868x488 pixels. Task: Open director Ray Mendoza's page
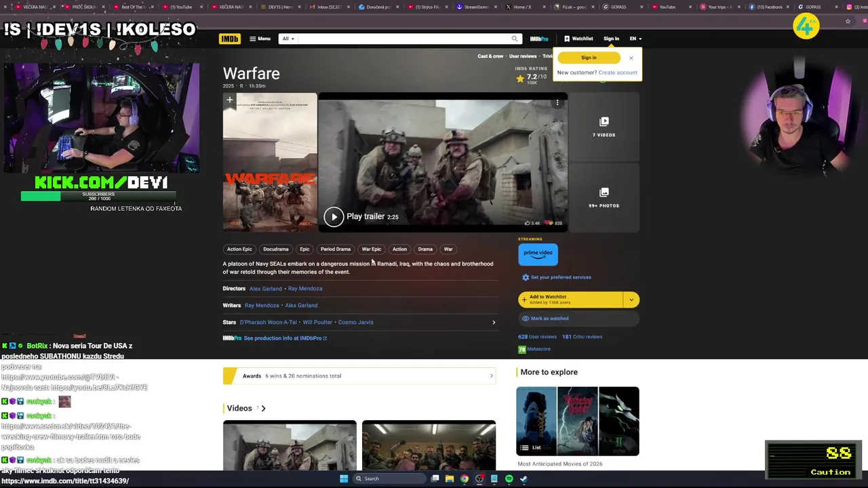(x=305, y=289)
